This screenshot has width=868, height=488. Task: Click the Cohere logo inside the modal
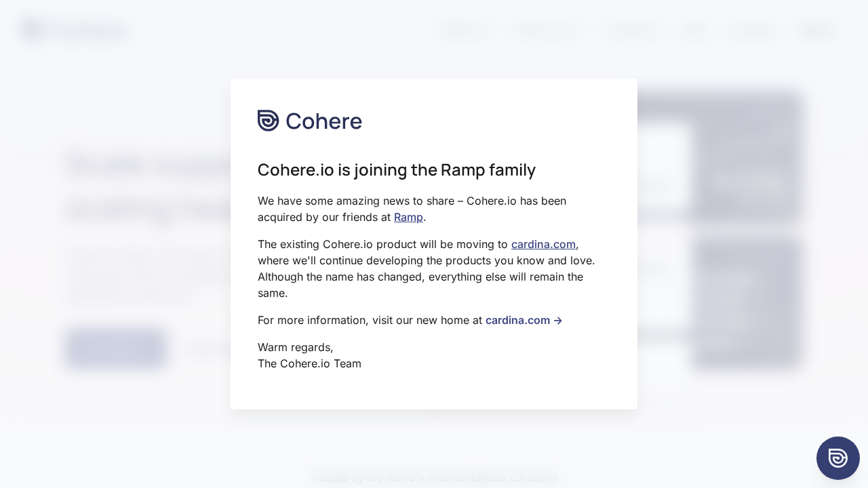(310, 121)
